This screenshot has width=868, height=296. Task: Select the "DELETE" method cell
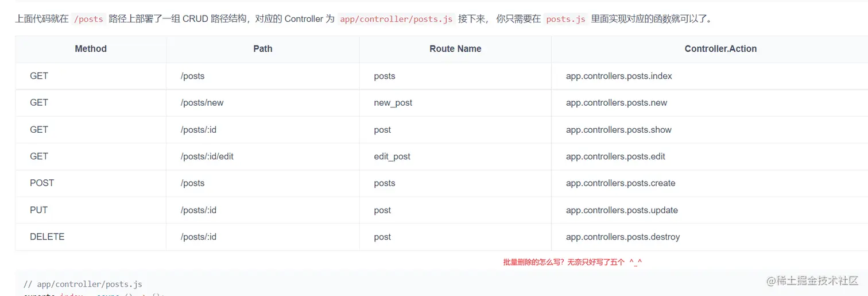click(47, 237)
